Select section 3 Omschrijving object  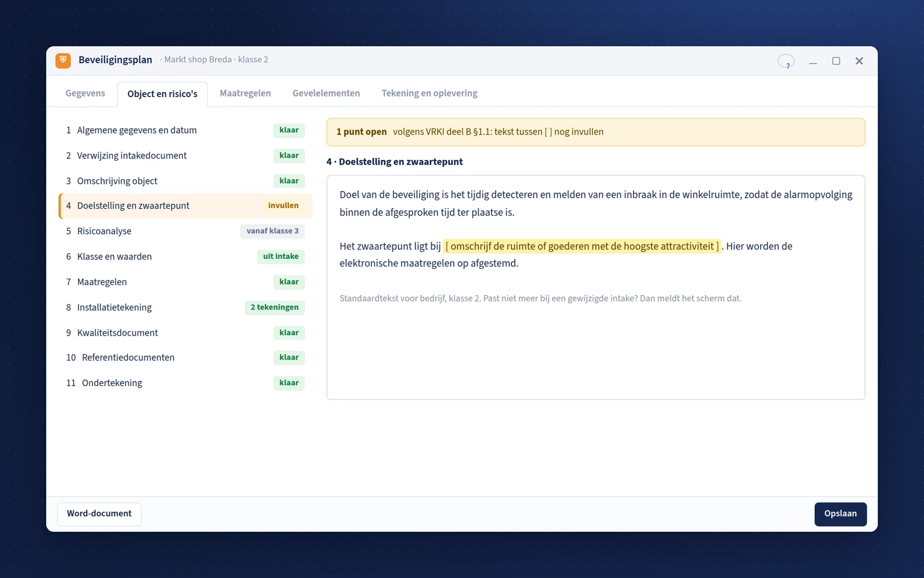point(185,181)
